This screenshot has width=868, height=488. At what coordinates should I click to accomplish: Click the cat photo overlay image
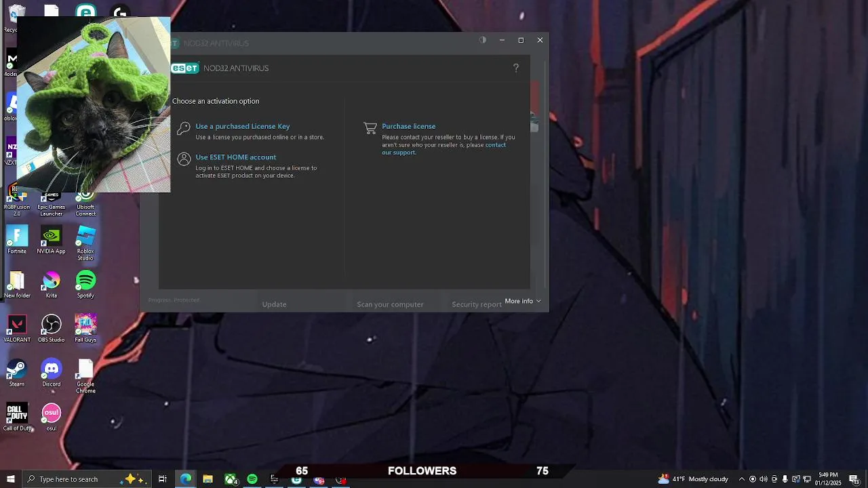point(94,105)
